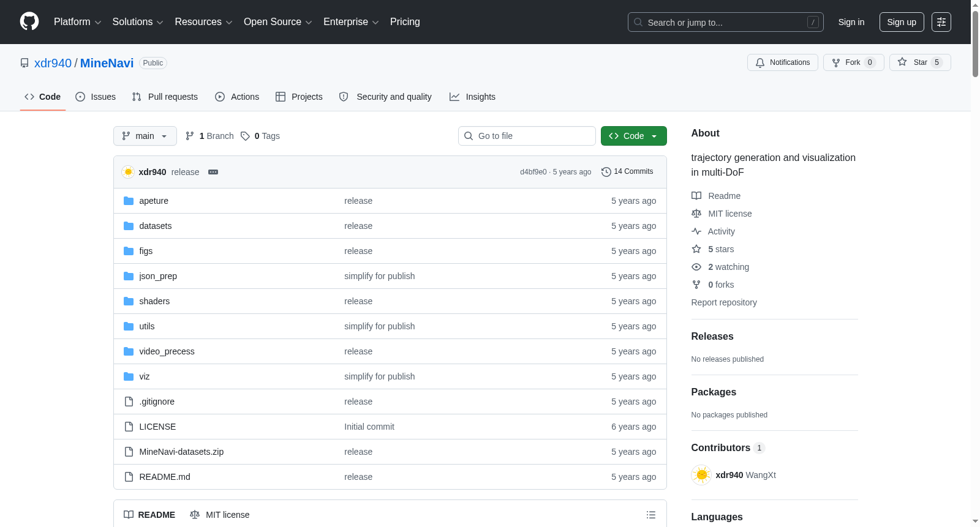The width and height of the screenshot is (980, 527).
Task: Open the Enterprise dropdown menu
Action: click(351, 22)
